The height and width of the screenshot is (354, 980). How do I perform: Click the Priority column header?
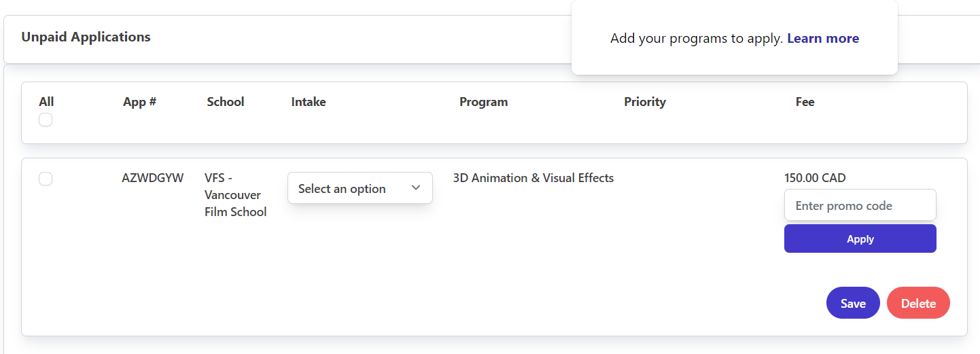point(645,102)
